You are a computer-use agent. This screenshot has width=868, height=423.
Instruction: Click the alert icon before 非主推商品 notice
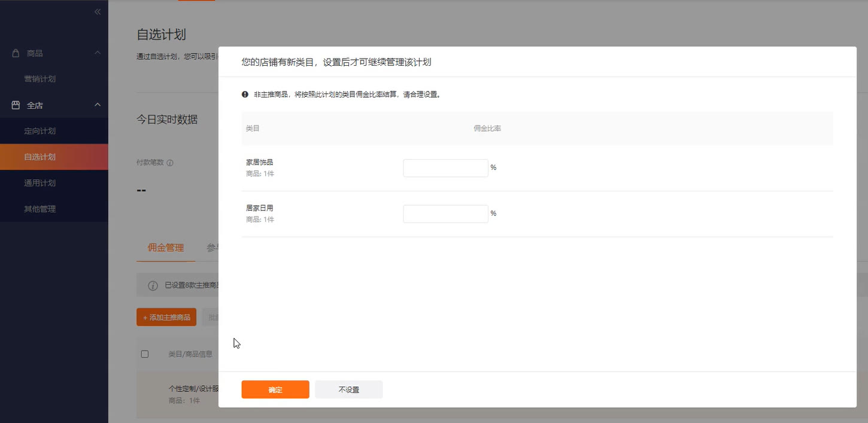245,94
